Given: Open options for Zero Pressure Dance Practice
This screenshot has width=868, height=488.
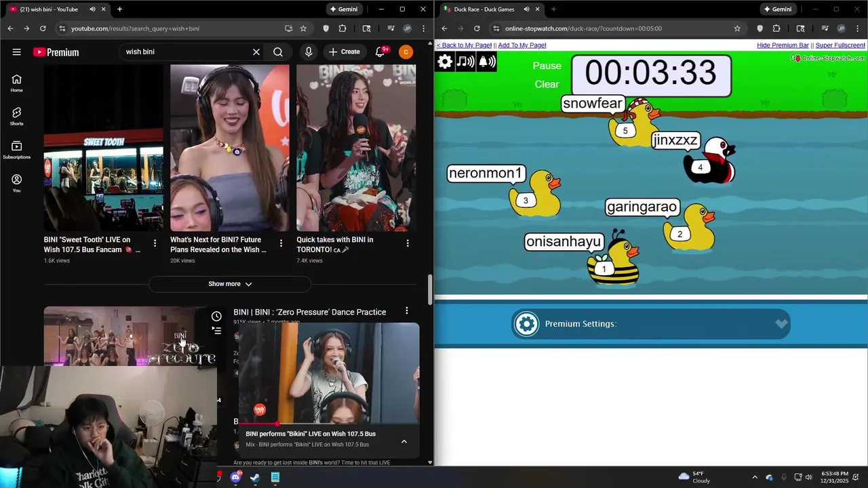Looking at the screenshot, I should 407,310.
